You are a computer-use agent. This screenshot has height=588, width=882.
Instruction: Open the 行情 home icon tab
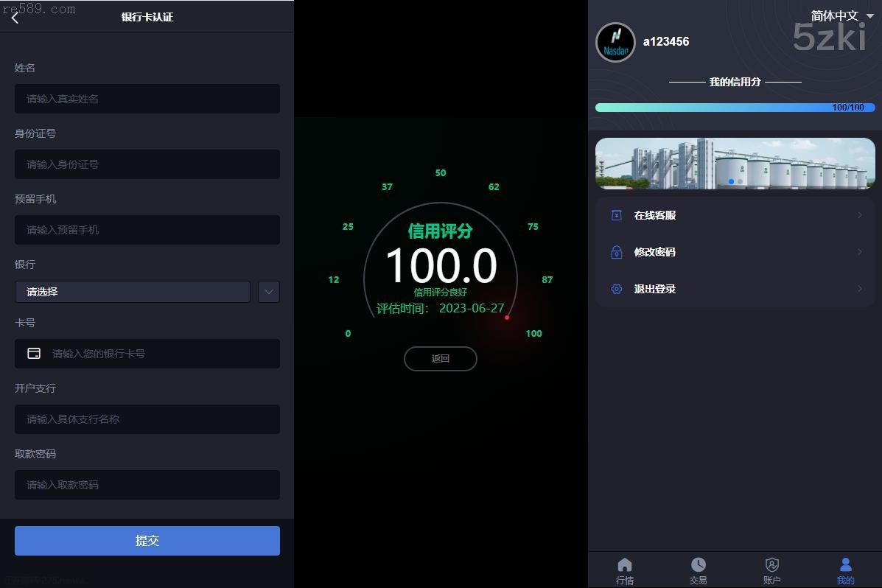coord(625,570)
